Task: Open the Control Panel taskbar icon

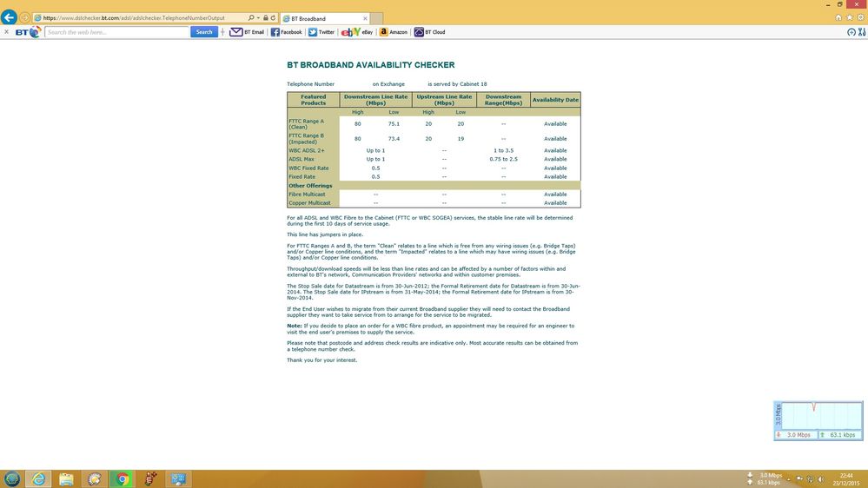Action: (178, 478)
